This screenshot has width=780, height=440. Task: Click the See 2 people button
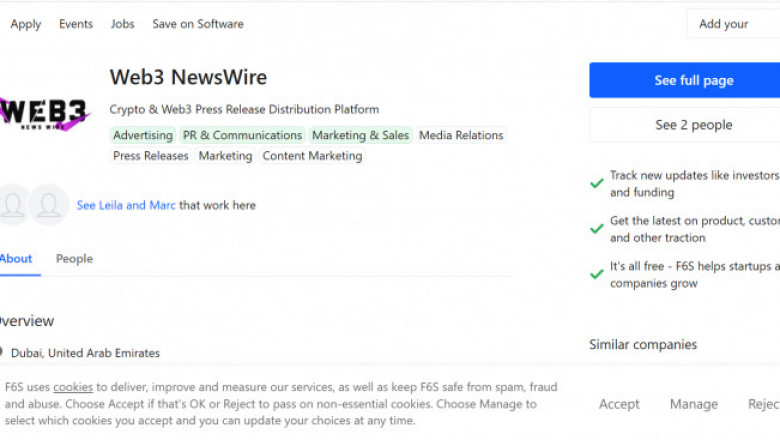pyautogui.click(x=684, y=125)
